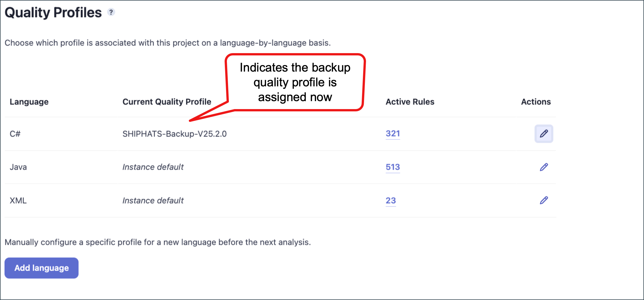Click the Quality Profiles page heading

click(x=53, y=13)
